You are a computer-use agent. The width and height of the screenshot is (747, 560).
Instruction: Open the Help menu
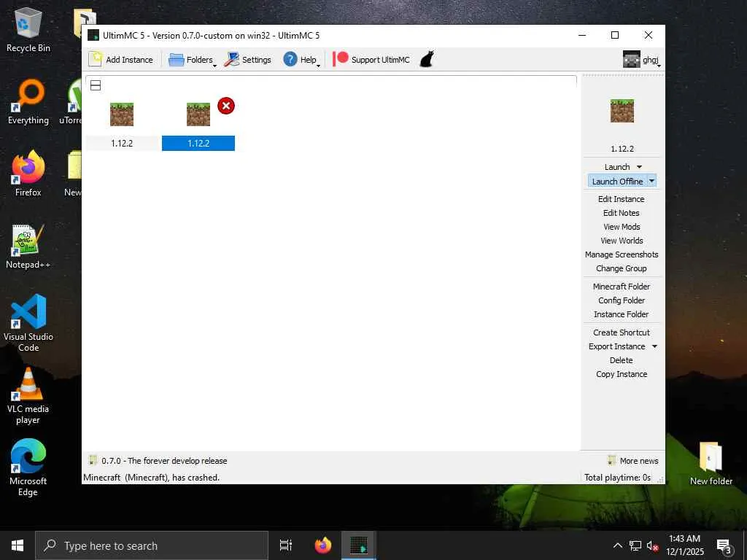(x=301, y=60)
